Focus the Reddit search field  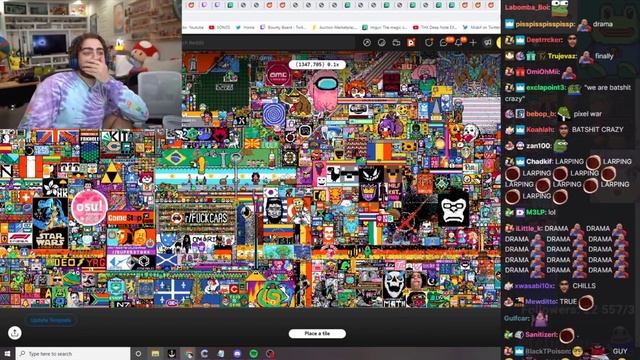pos(269,43)
